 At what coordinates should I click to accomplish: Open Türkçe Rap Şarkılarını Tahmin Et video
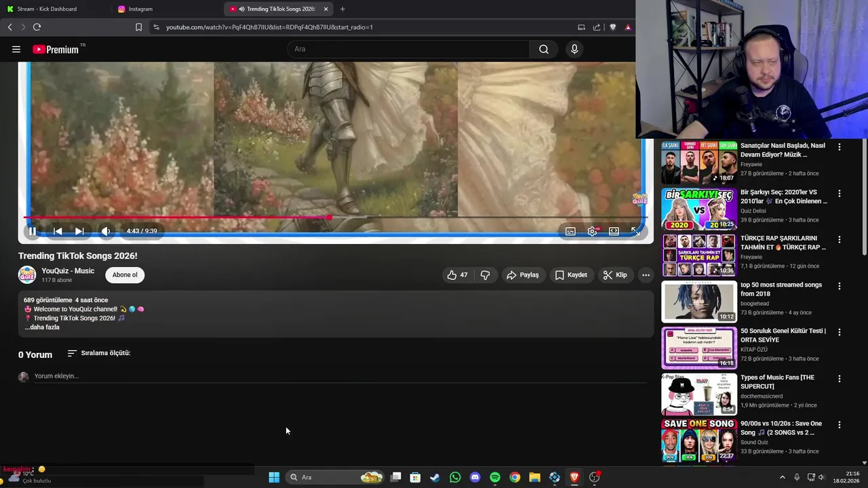point(699,255)
